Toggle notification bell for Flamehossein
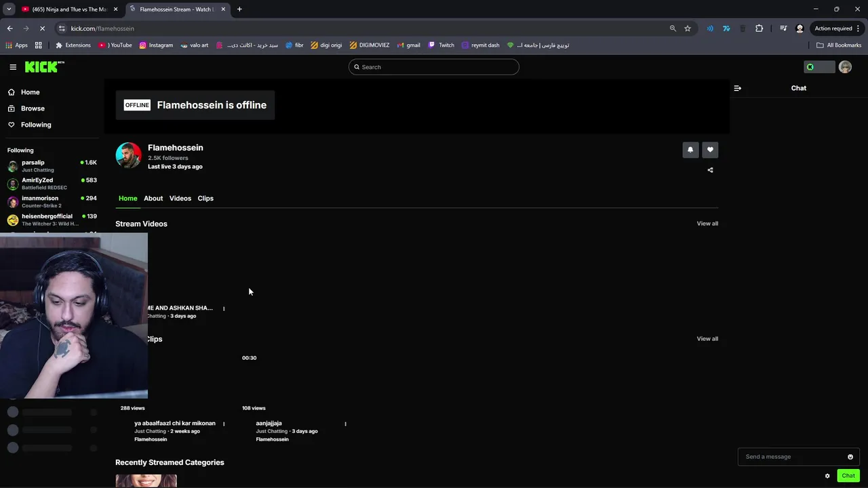 tap(690, 150)
